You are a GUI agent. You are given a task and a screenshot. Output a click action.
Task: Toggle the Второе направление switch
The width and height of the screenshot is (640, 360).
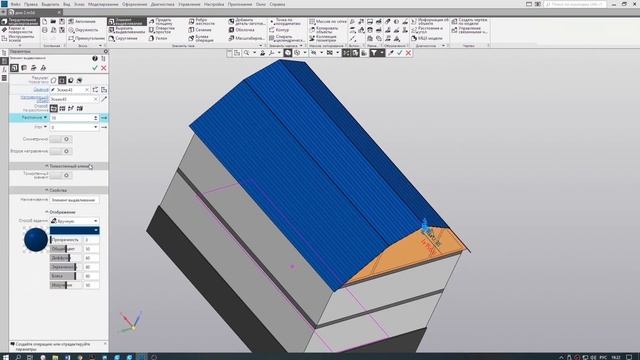[x=60, y=151]
